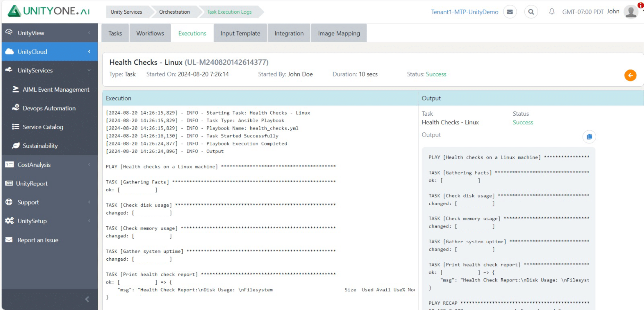This screenshot has height=316, width=644.
Task: Click the AIML Event Management icon
Action: [x=16, y=89]
